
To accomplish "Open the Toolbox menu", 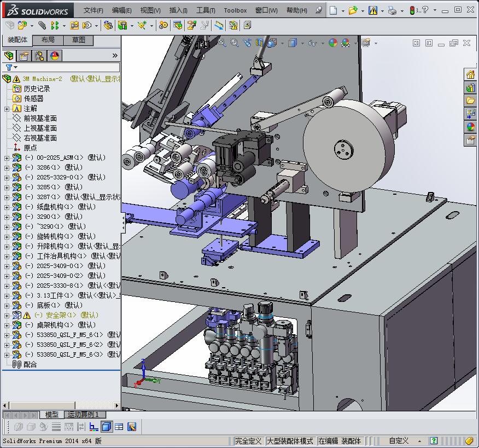I will [235, 10].
